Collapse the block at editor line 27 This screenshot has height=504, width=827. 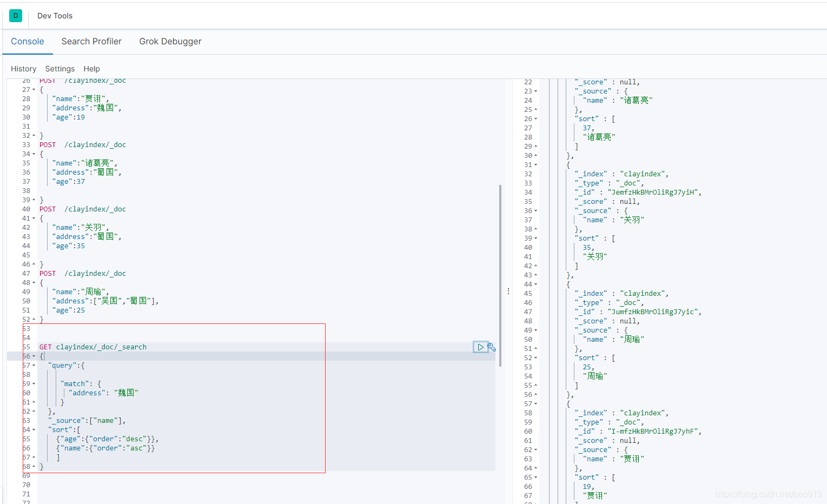tap(34, 90)
